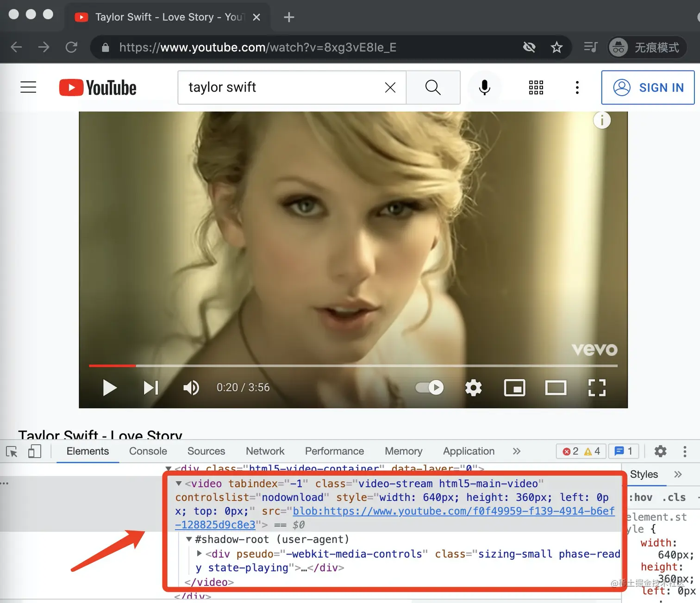Start voice search with the microphone
700x603 pixels.
485,87
